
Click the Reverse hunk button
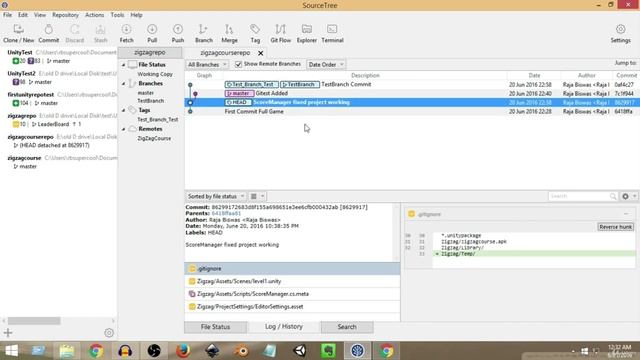[x=616, y=227]
